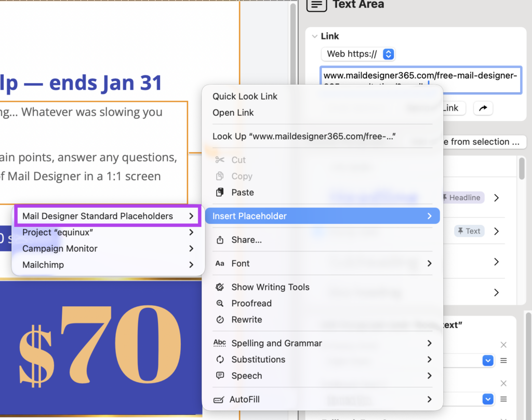Click the share arrow icon beside the Link button

click(483, 108)
